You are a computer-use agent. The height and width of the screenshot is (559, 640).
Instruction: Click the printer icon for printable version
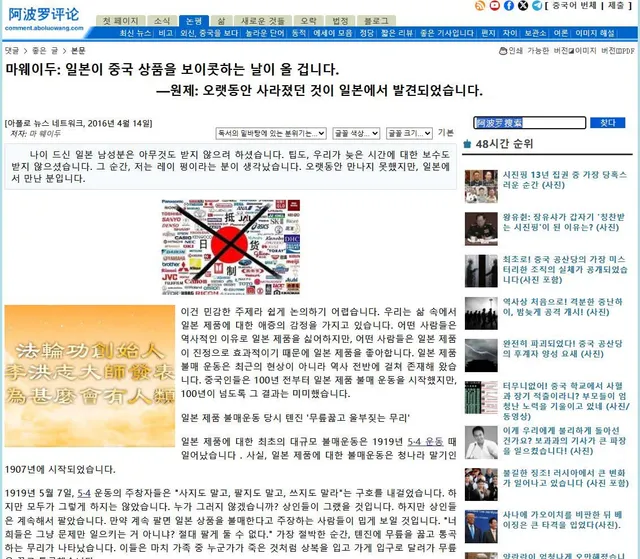503,51
